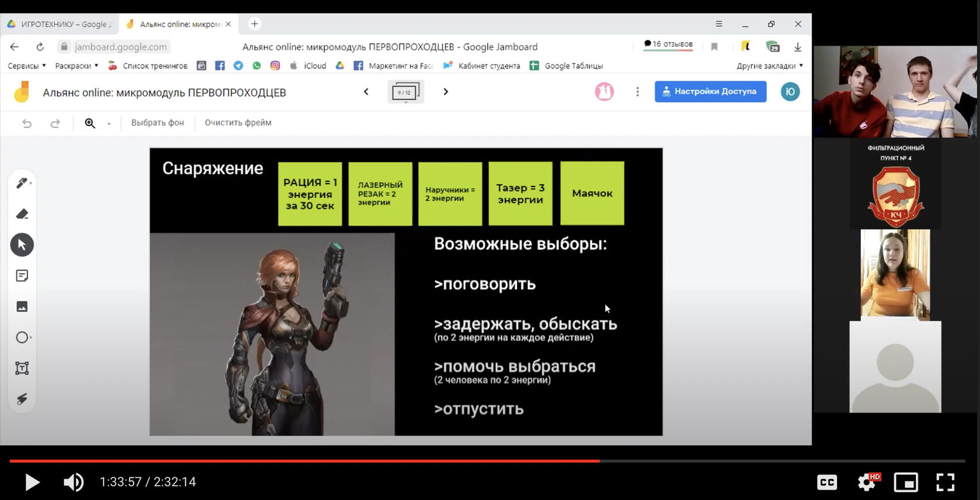Reload the Jamboard page
Screen dimensions: 980x500
(x=40, y=47)
